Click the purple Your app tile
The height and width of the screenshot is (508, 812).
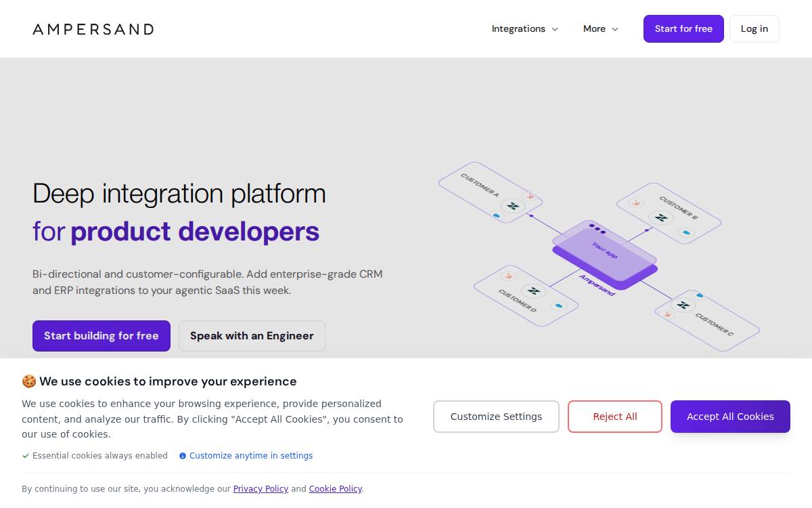point(604,250)
